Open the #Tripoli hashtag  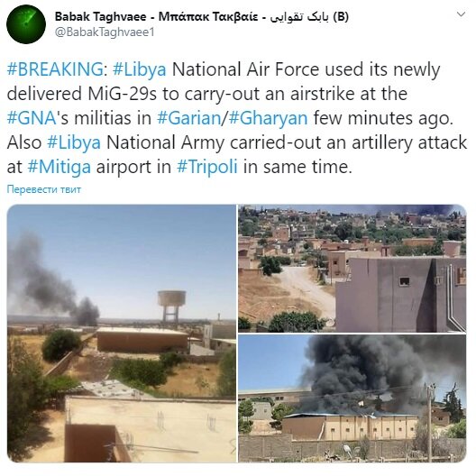coord(207,168)
